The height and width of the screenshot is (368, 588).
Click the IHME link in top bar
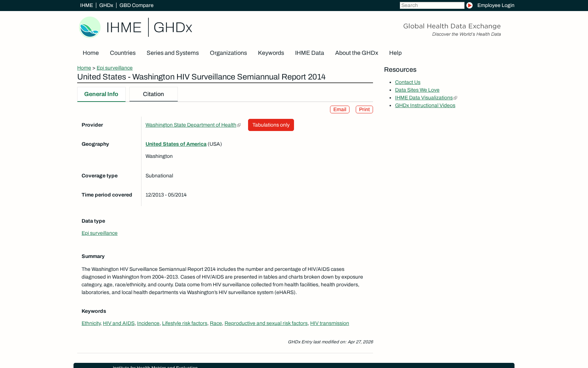coord(86,6)
